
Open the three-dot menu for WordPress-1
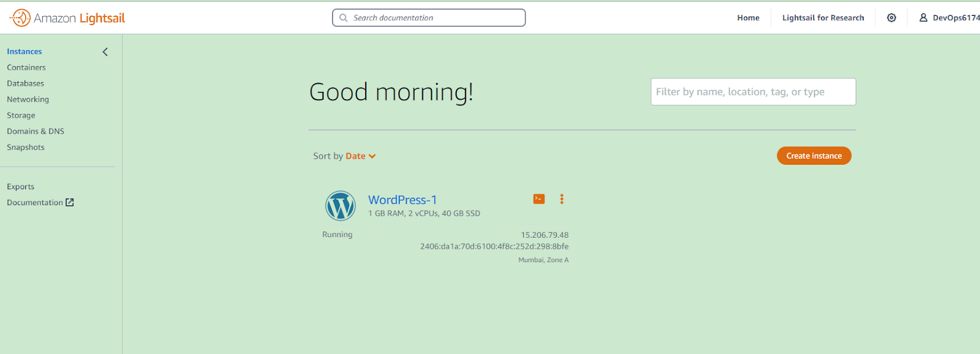click(x=562, y=199)
